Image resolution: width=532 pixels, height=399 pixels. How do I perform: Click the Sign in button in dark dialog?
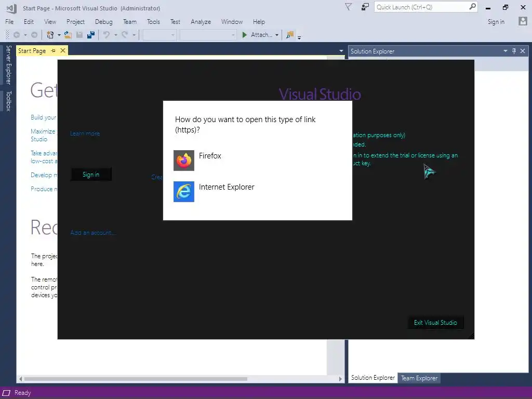coord(91,175)
